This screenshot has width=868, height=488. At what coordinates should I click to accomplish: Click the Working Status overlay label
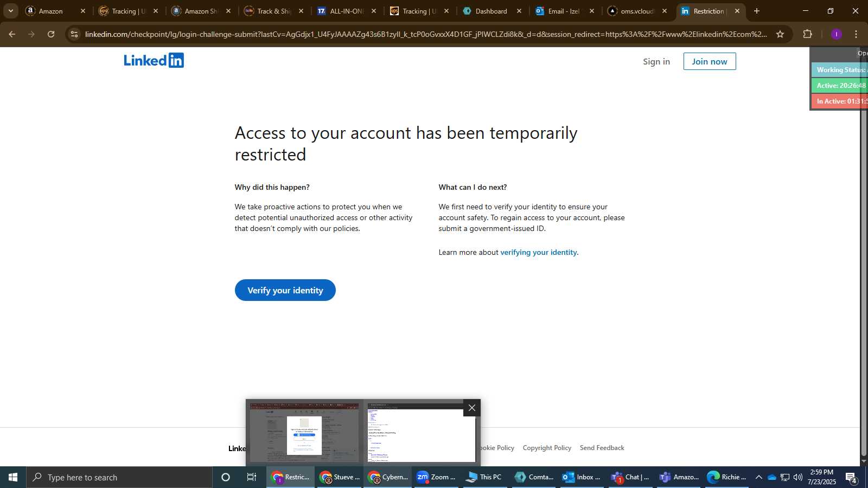click(x=839, y=70)
